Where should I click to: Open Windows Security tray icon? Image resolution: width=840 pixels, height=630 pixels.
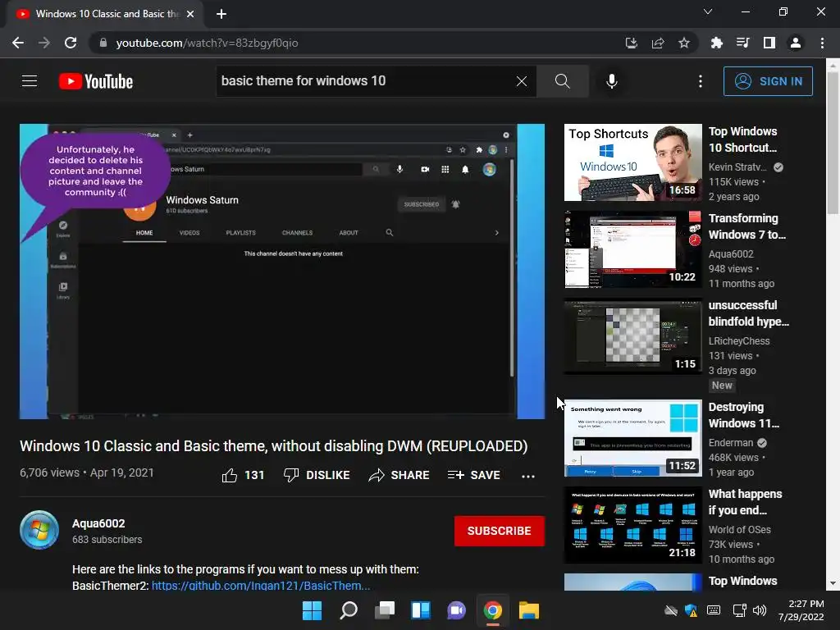691,610
